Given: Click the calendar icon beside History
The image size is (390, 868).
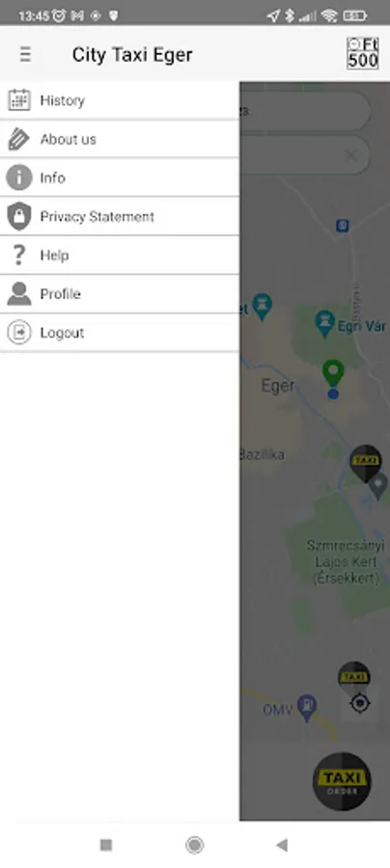Looking at the screenshot, I should point(19,100).
